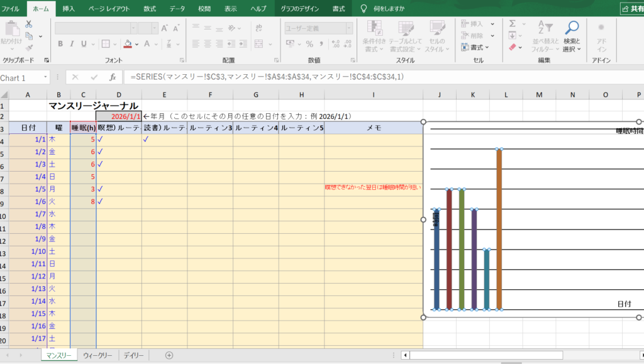Click the checkmark in D column for 1/5

(100, 189)
